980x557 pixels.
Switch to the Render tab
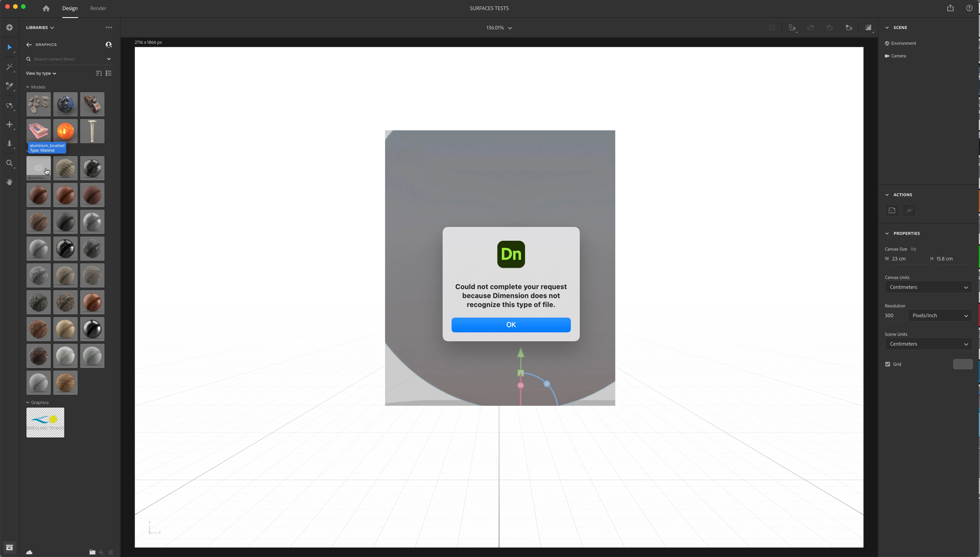coord(98,8)
